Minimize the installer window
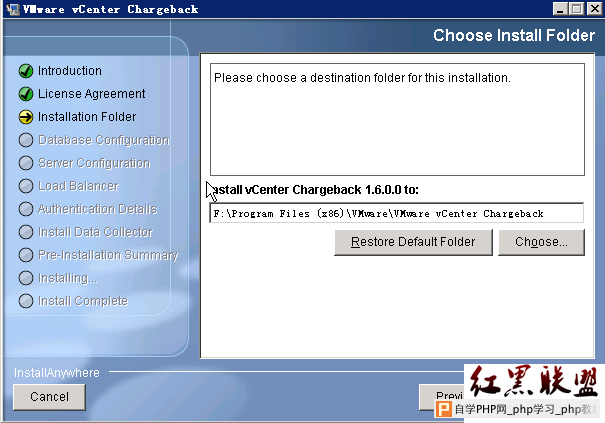 click(560, 8)
